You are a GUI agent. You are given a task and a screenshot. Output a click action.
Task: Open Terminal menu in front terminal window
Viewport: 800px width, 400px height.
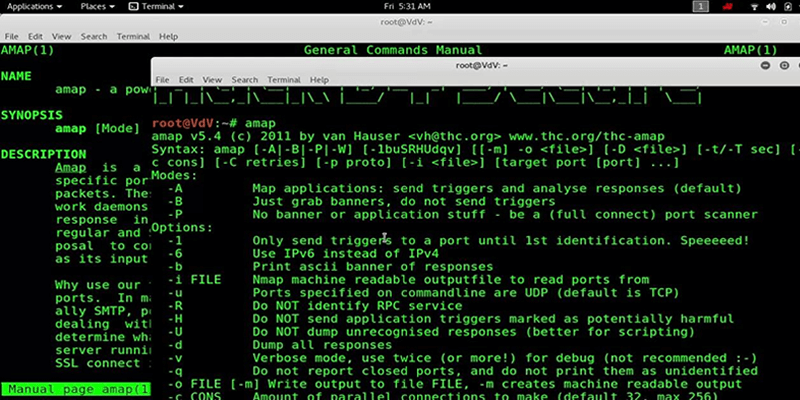[284, 80]
